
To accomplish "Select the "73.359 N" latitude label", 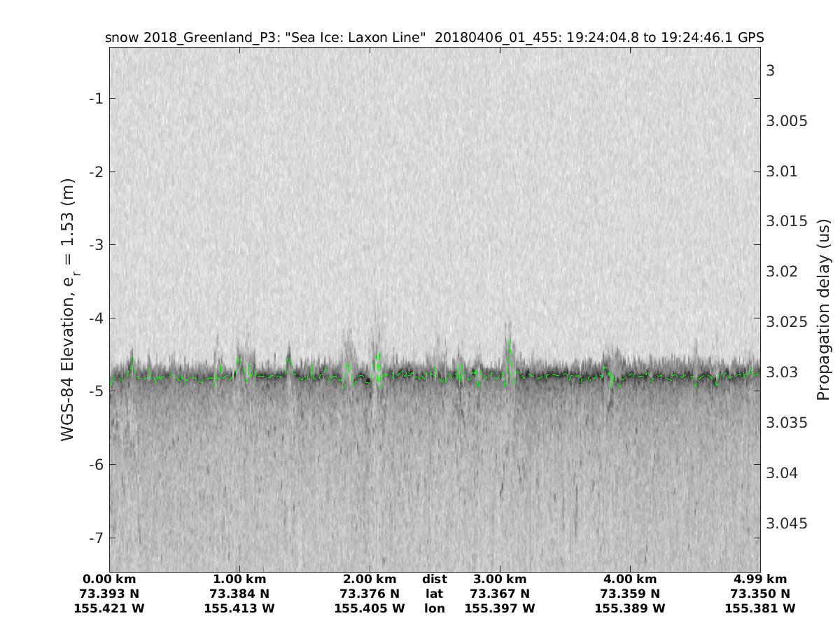I will click(x=630, y=594).
